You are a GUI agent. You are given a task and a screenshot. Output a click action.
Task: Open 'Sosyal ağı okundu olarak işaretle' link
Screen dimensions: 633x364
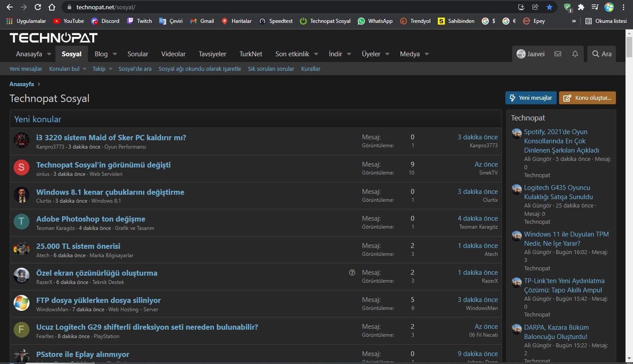point(200,69)
